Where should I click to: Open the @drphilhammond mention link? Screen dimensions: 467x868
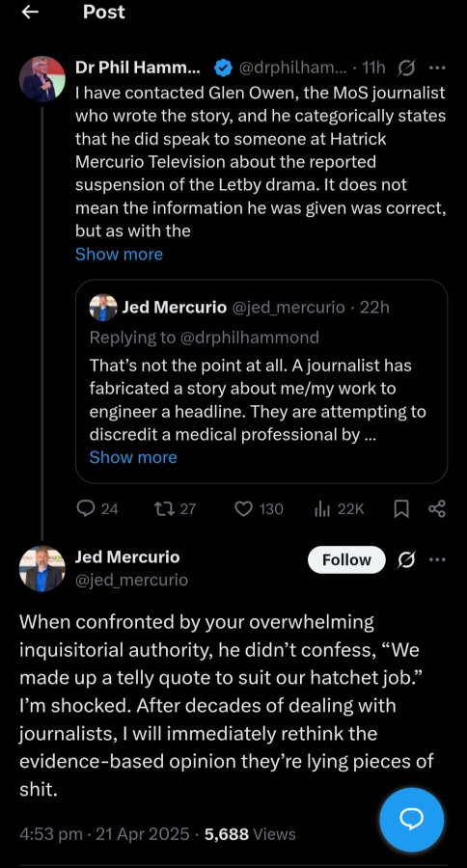point(249,337)
